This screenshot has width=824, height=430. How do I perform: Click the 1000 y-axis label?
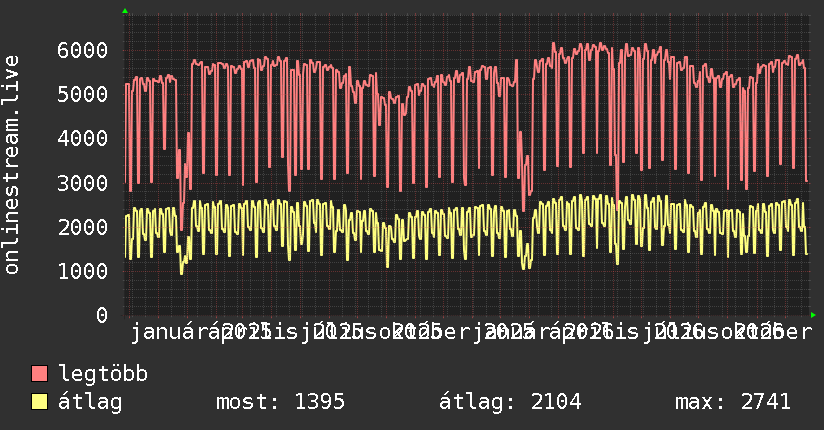(83, 271)
